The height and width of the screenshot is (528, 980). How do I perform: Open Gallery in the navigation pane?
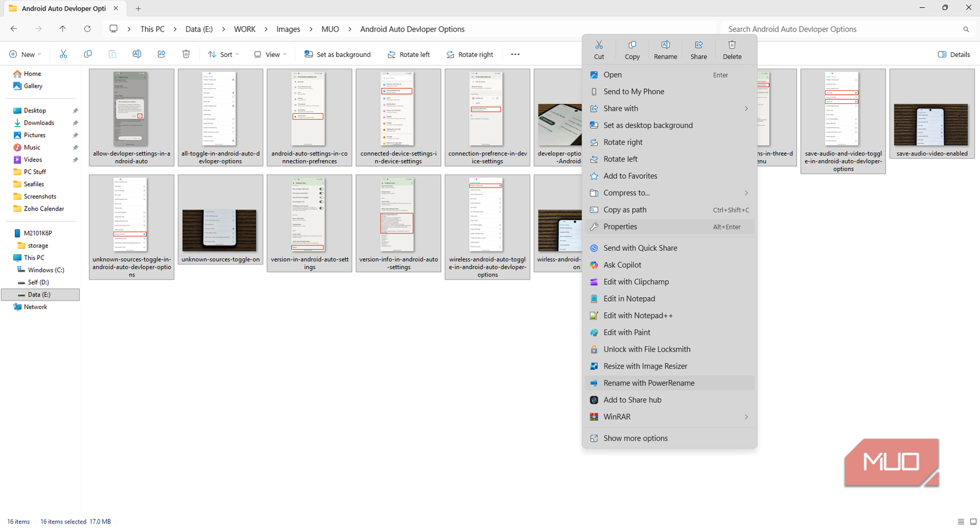33,86
